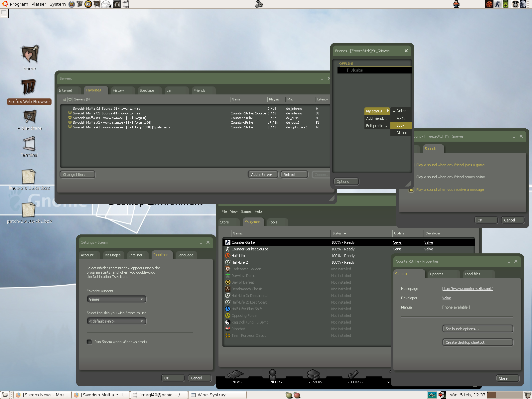Launch the Firefox Web Browser desktop icon
The image size is (532, 399).
29,87
